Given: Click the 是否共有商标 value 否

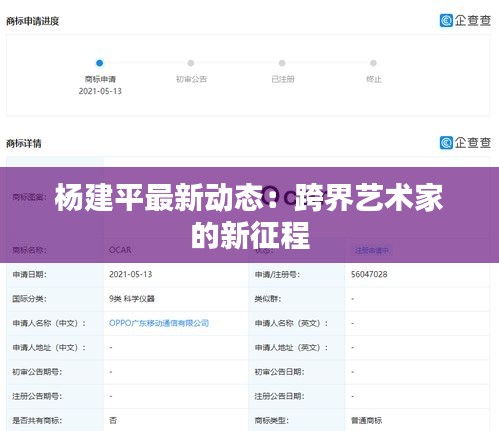Looking at the screenshot, I should click(113, 420).
